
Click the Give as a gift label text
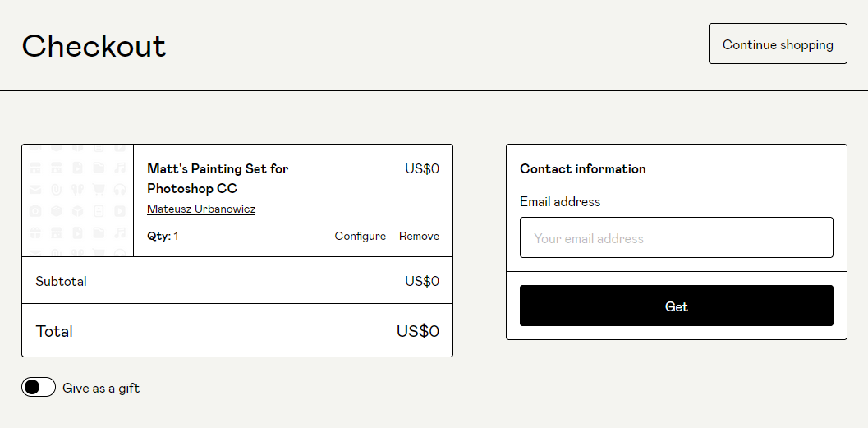(x=101, y=389)
